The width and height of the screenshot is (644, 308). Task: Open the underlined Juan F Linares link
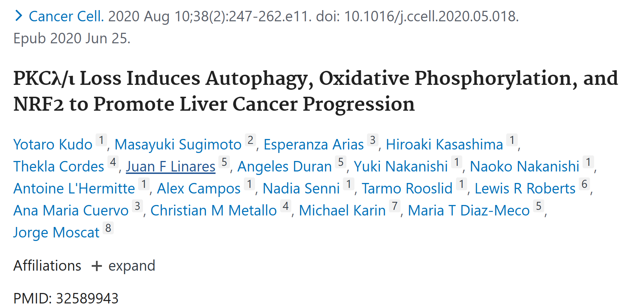pos(171,167)
